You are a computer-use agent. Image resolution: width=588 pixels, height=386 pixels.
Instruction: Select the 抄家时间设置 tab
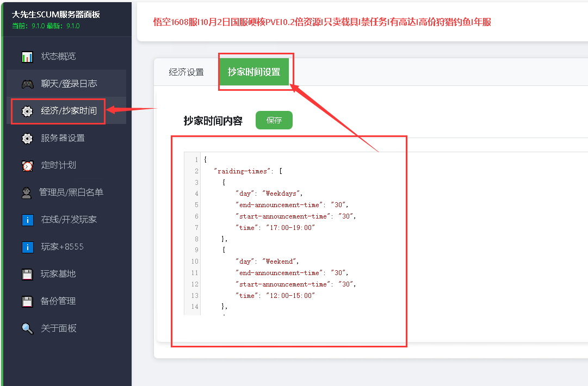[254, 72]
